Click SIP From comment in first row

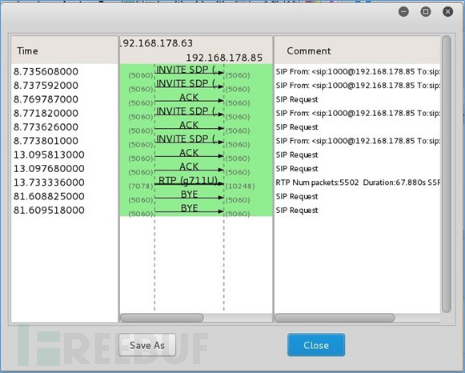pos(358,72)
